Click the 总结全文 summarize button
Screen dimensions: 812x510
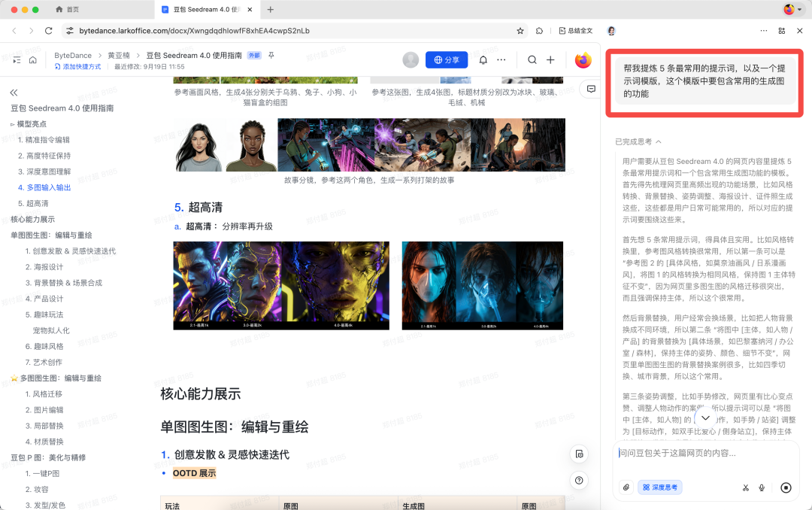pyautogui.click(x=575, y=31)
